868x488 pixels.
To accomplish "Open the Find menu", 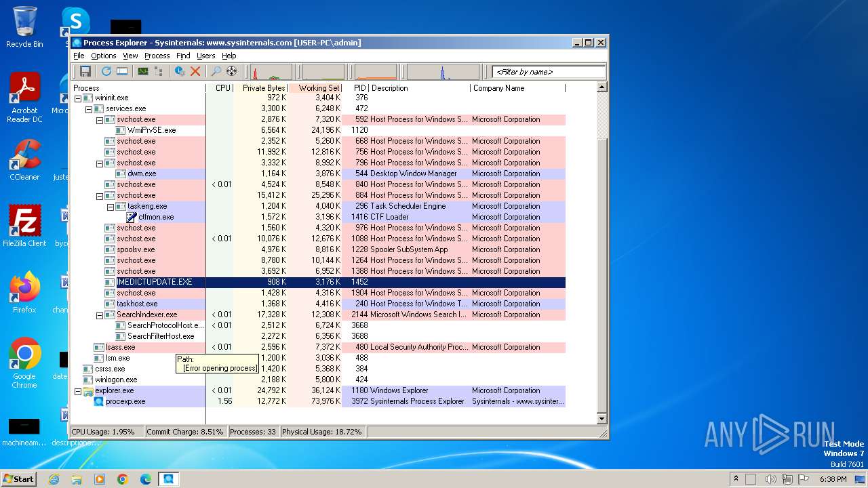I will click(x=183, y=56).
